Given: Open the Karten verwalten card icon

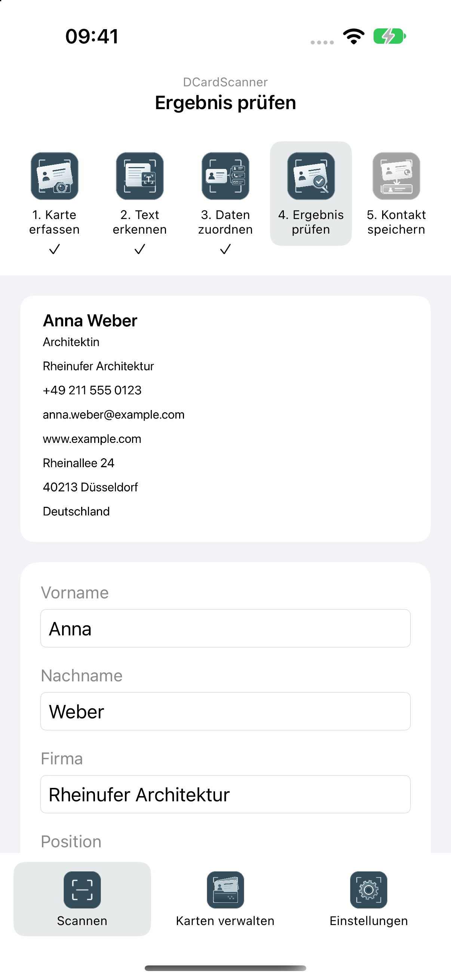Looking at the screenshot, I should (x=225, y=890).
